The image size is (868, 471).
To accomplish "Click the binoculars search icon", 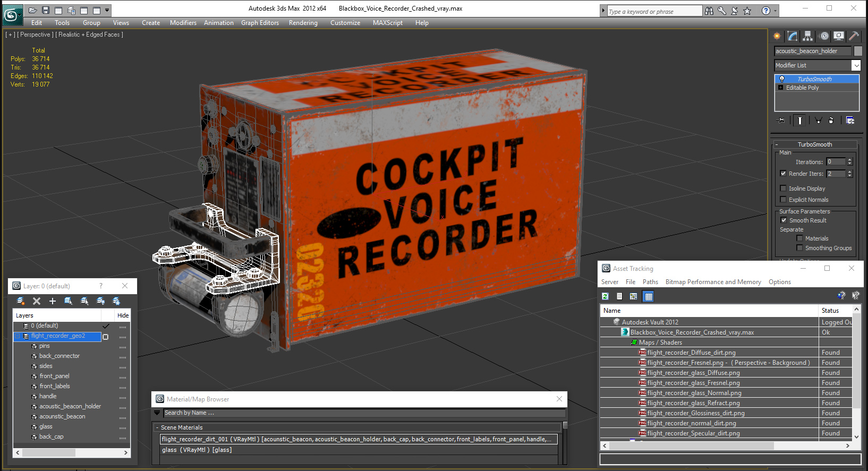I will (x=709, y=11).
